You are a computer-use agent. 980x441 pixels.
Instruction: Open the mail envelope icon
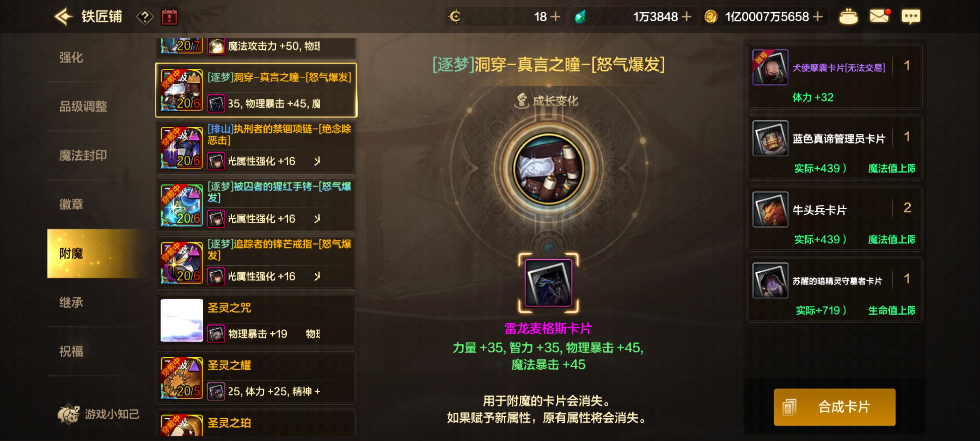[x=879, y=16]
